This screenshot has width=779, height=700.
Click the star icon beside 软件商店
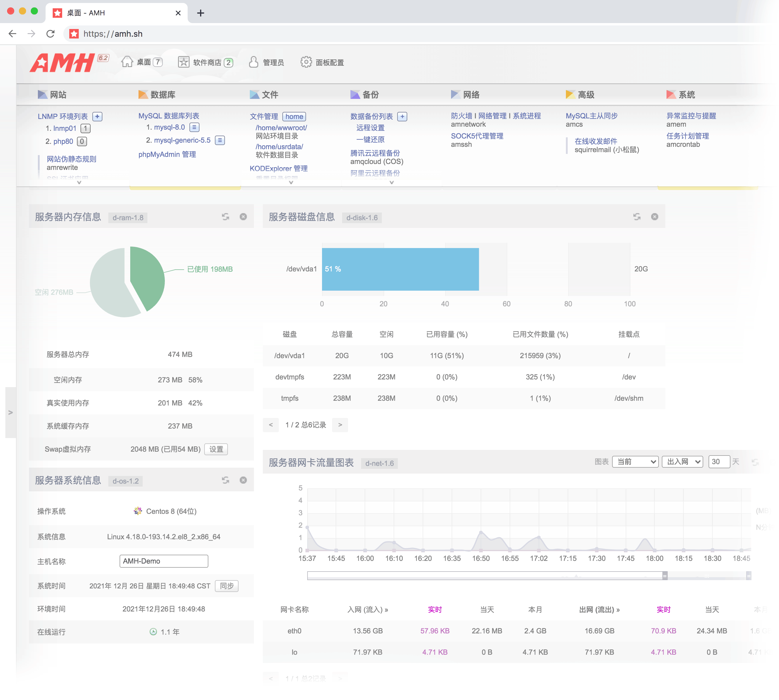[184, 62]
